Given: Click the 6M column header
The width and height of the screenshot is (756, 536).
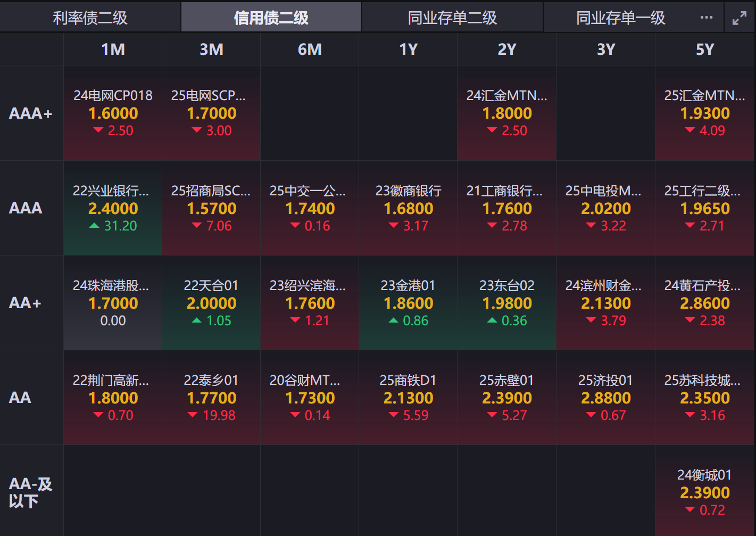Looking at the screenshot, I should coord(310,50).
